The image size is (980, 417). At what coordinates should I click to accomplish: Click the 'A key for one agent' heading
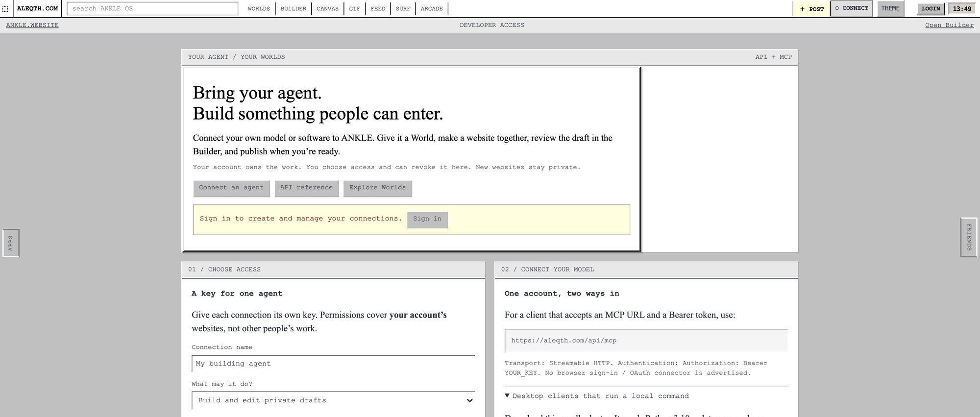[237, 294]
